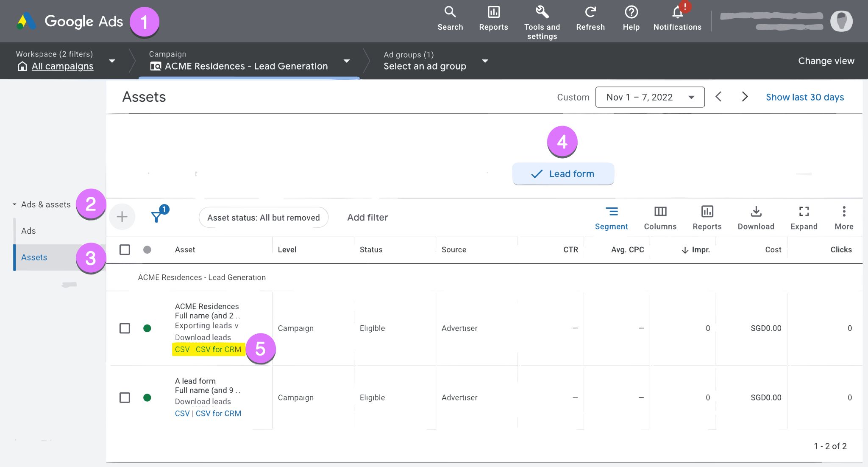Open the Nov 1 – 7, 2022 date dropdown
The height and width of the screenshot is (467, 868).
[x=650, y=97]
